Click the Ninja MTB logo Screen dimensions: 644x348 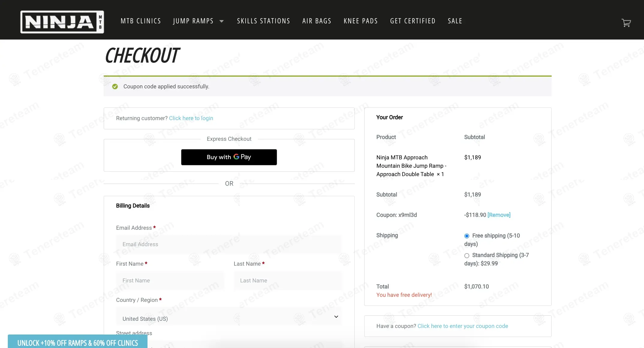click(x=62, y=22)
